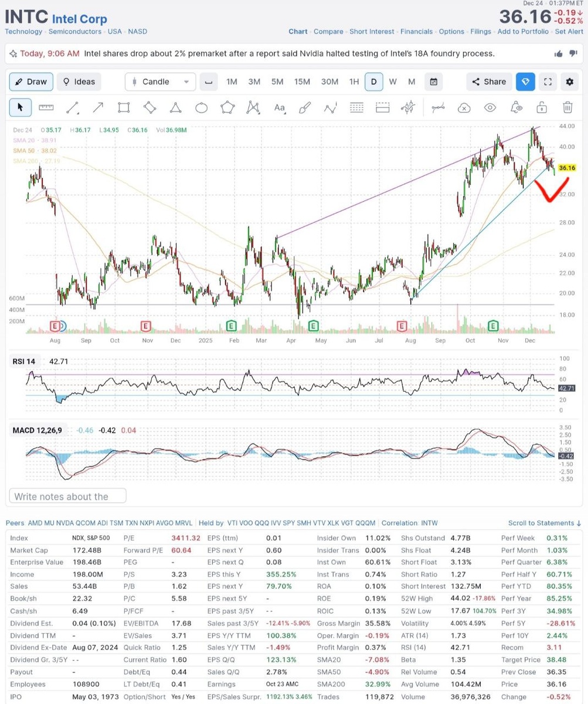This screenshot has width=588, height=704.
Task: Open peer ticker AMD
Action: pos(36,523)
